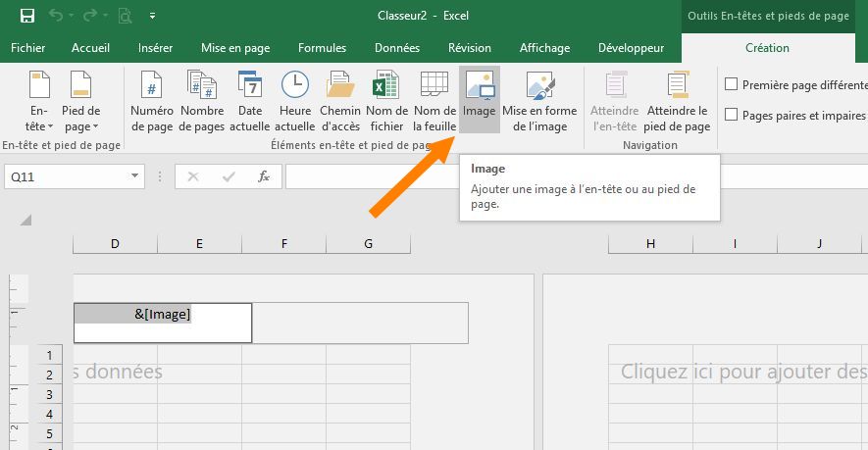The height and width of the screenshot is (450, 868).
Task: Click the insert function fx button
Action: tap(263, 176)
